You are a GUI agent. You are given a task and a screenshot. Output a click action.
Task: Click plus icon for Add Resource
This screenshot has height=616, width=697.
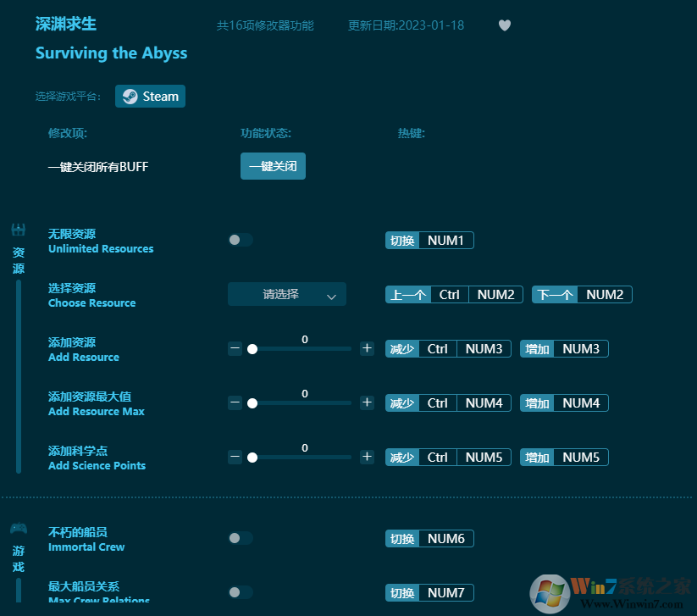[x=367, y=348]
